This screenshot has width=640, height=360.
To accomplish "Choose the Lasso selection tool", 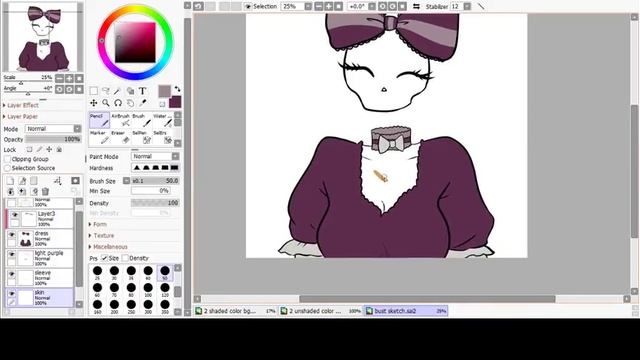I will pos(106,91).
